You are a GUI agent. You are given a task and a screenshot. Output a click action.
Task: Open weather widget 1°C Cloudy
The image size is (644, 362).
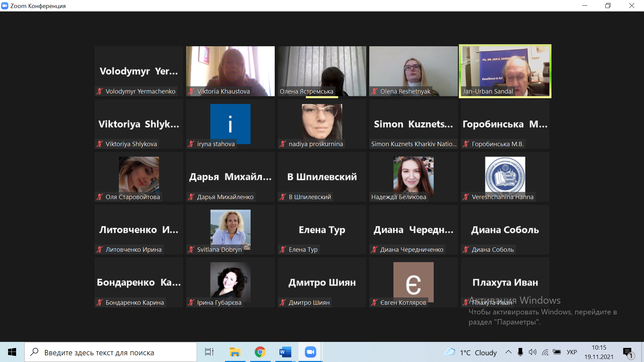click(471, 352)
